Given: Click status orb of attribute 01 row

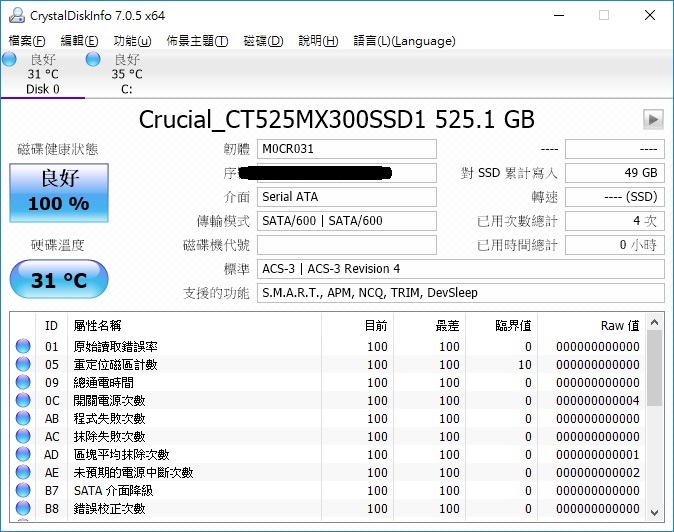Looking at the screenshot, I should tap(23, 346).
